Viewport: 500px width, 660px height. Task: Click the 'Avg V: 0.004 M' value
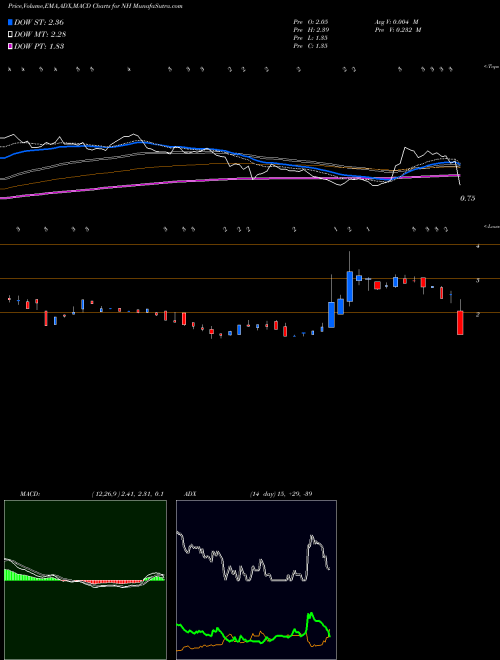(x=396, y=22)
